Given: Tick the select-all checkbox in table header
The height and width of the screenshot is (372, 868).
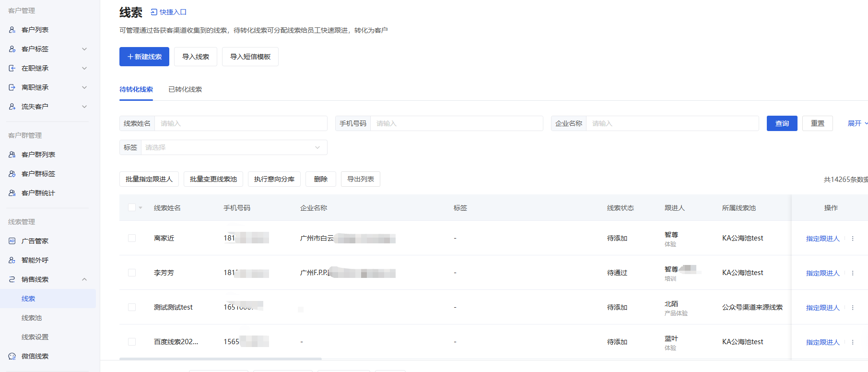Looking at the screenshot, I should tap(132, 207).
